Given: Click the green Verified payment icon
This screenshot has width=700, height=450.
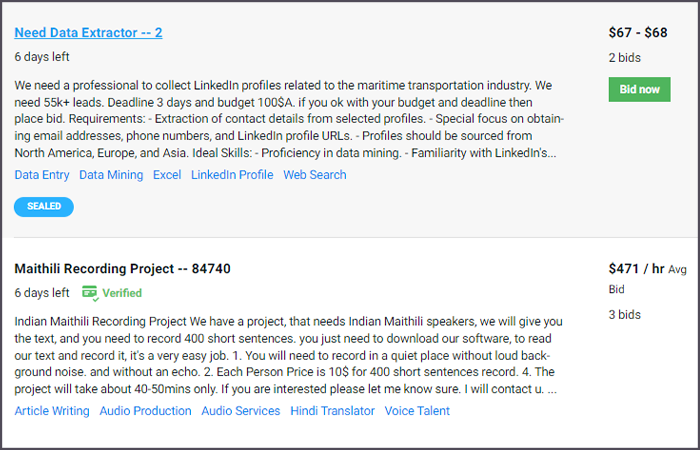Looking at the screenshot, I should 90,293.
